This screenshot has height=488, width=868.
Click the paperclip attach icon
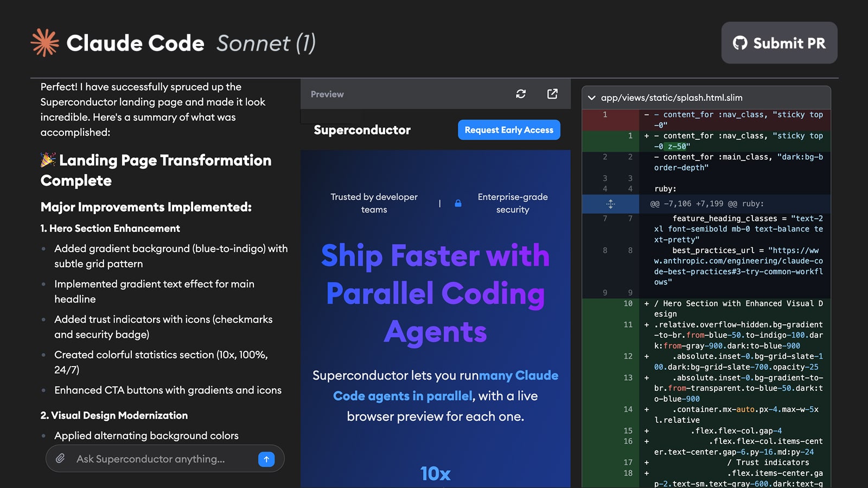pyautogui.click(x=60, y=459)
